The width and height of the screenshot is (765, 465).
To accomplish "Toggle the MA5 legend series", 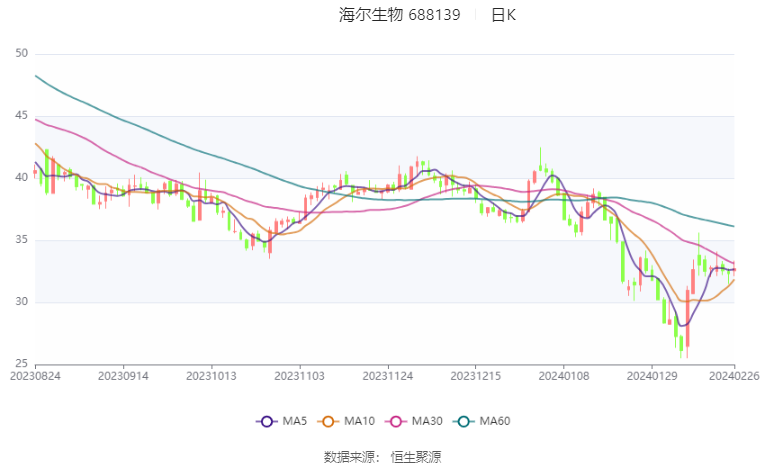I will coord(282,421).
